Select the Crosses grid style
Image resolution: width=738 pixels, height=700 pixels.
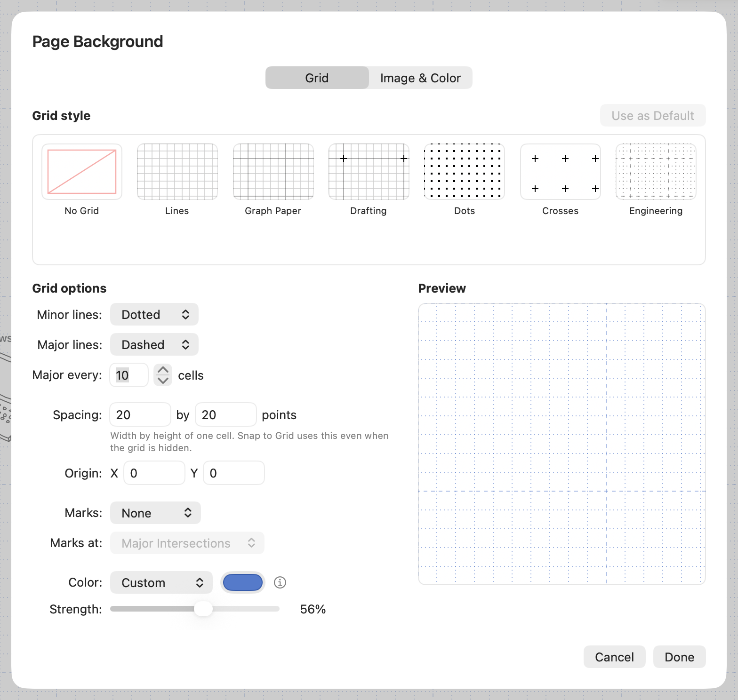(x=561, y=172)
